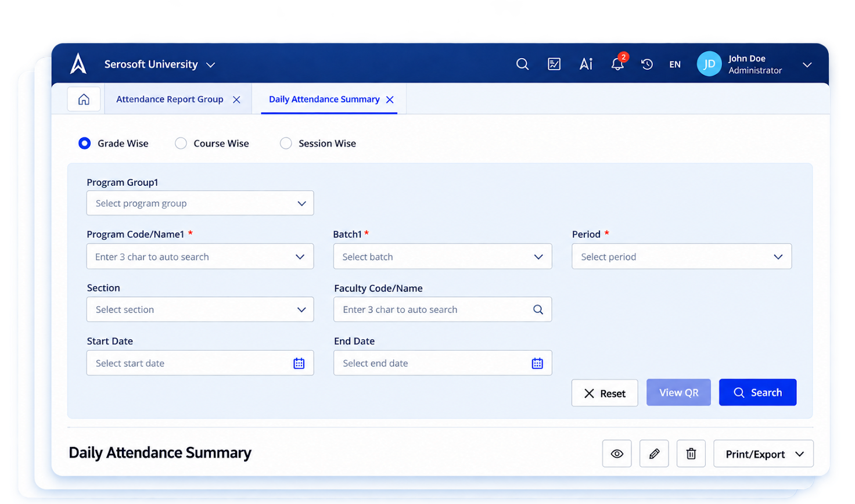Screen dimensions: 855x504
Task: Click the view eye icon button
Action: (617, 453)
